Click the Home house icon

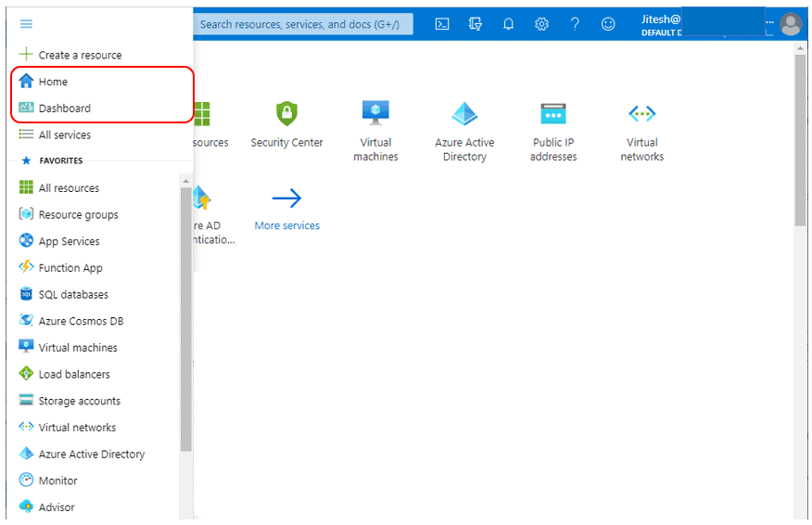tap(26, 81)
